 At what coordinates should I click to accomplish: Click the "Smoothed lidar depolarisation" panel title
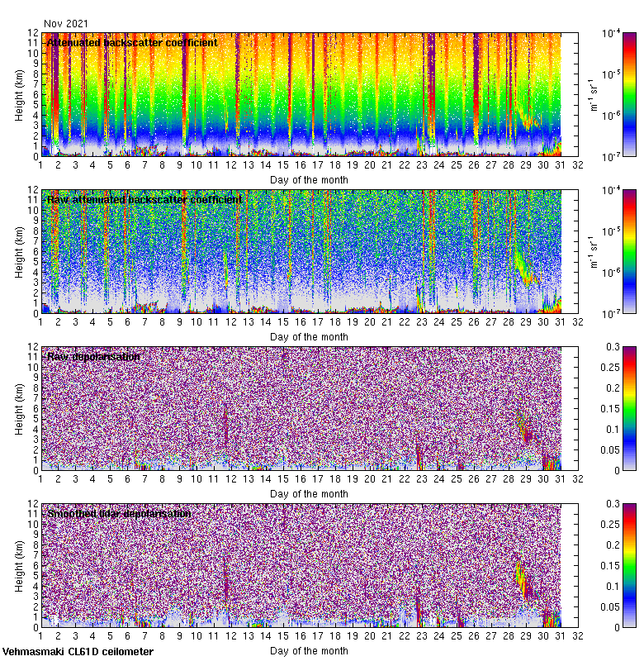coord(120,513)
